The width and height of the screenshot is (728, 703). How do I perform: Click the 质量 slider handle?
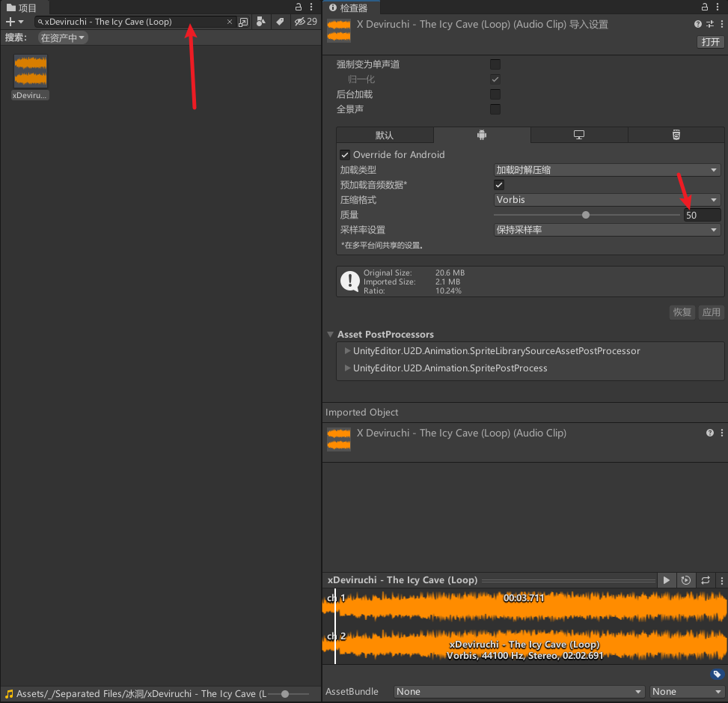[x=585, y=215]
